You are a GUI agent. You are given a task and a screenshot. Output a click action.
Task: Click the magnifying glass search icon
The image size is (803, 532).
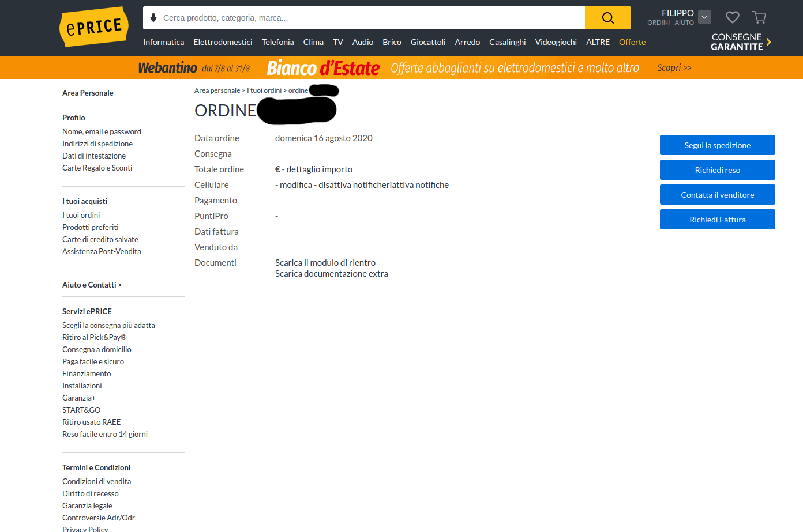607,18
